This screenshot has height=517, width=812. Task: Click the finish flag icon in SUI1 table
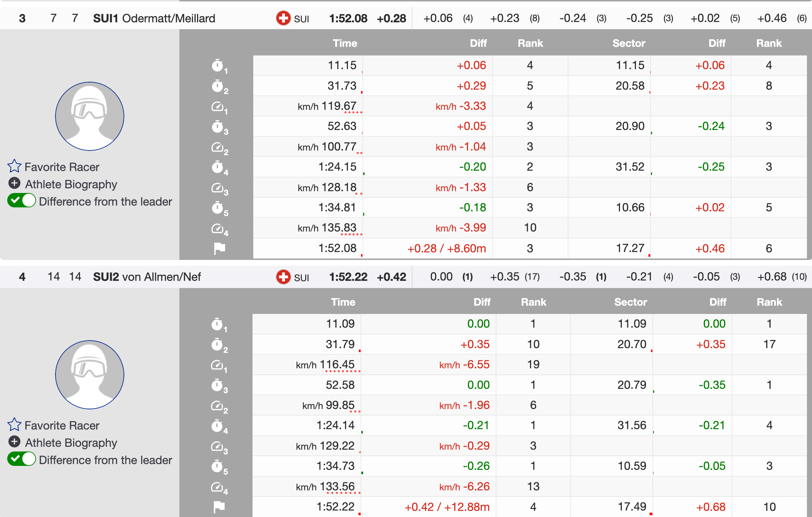coord(219,248)
